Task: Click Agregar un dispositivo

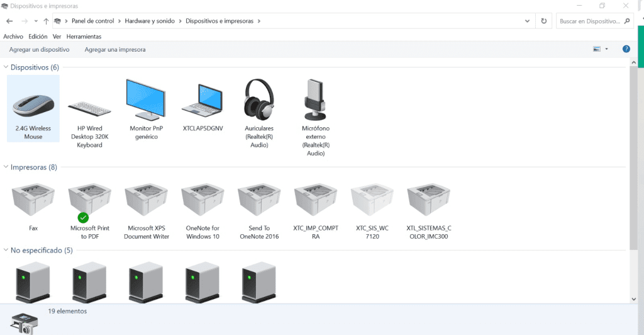Action: tap(40, 49)
